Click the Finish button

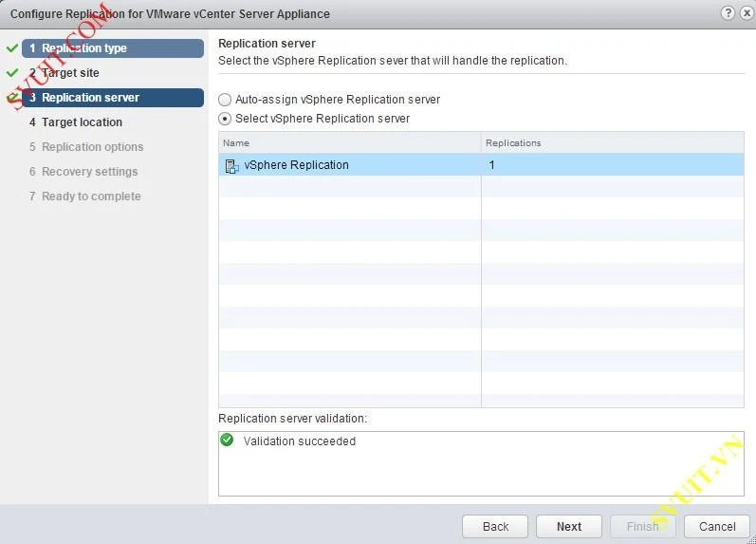point(643,526)
